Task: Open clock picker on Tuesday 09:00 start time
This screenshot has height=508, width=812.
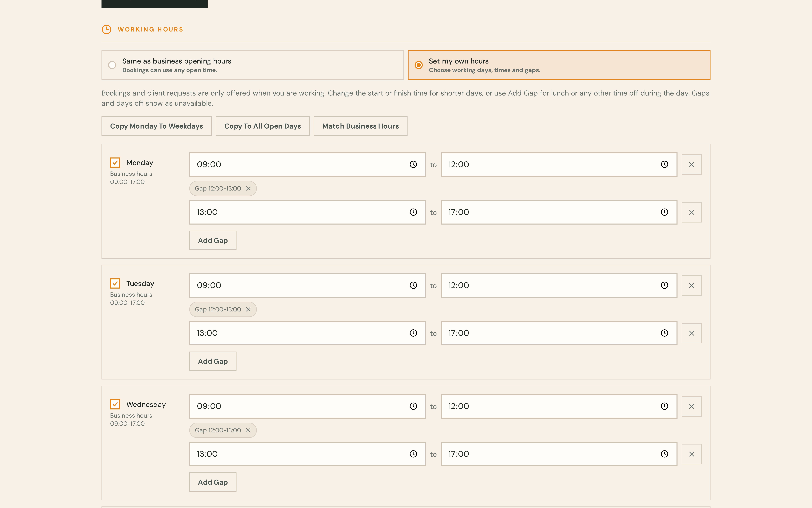Action: (413, 285)
